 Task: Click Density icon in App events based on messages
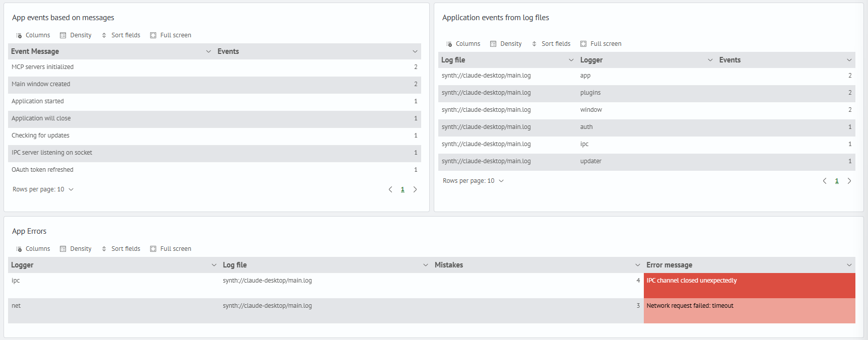(x=63, y=35)
